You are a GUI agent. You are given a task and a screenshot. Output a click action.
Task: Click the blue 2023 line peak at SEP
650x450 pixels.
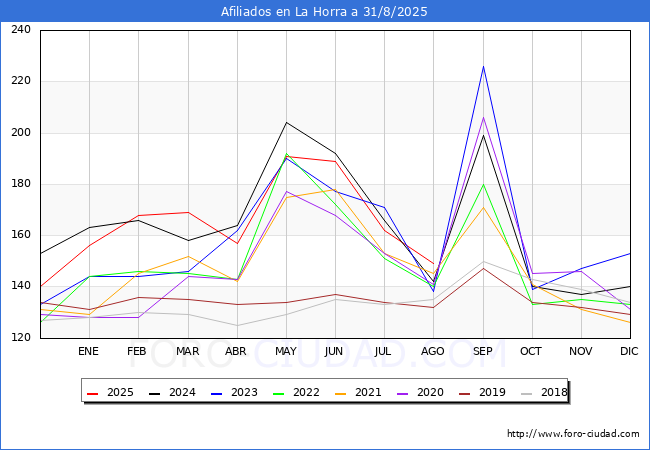coord(483,66)
